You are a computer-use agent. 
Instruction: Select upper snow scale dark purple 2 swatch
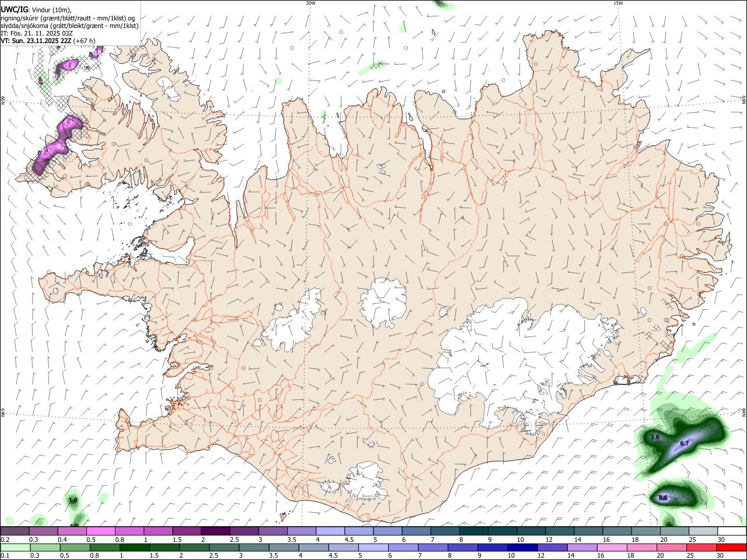pyautogui.click(x=215, y=531)
